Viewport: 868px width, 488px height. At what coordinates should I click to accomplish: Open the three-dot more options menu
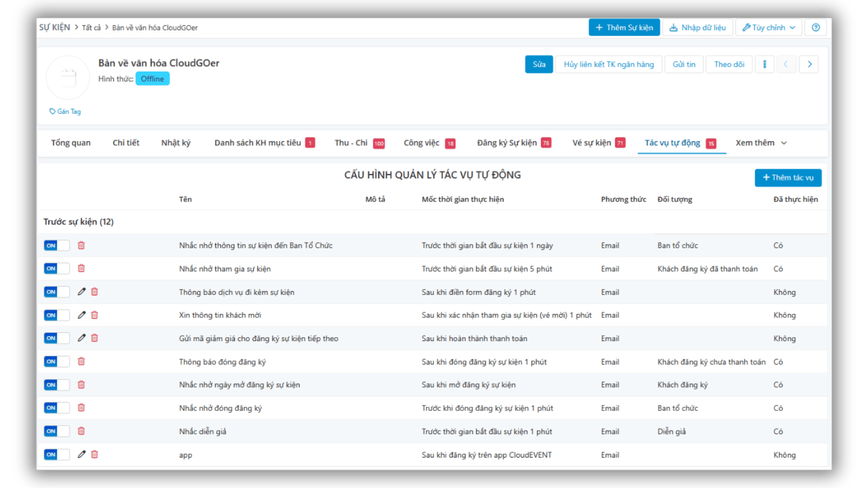pyautogui.click(x=764, y=65)
